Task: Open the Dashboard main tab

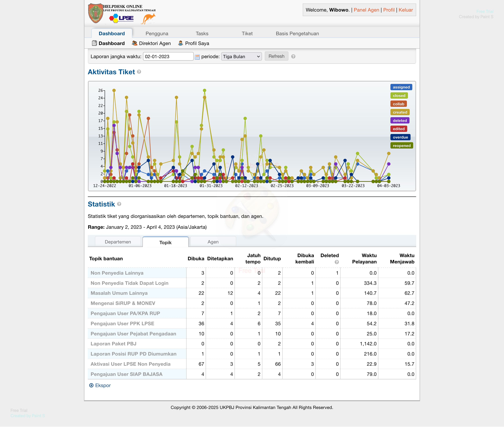Action: (x=112, y=33)
